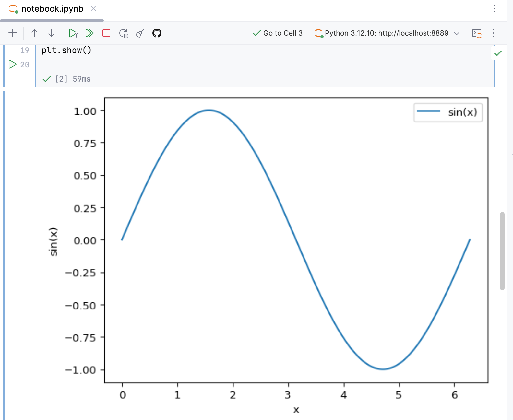Click the cell execution status 59ms
The image size is (513, 420).
(66, 79)
